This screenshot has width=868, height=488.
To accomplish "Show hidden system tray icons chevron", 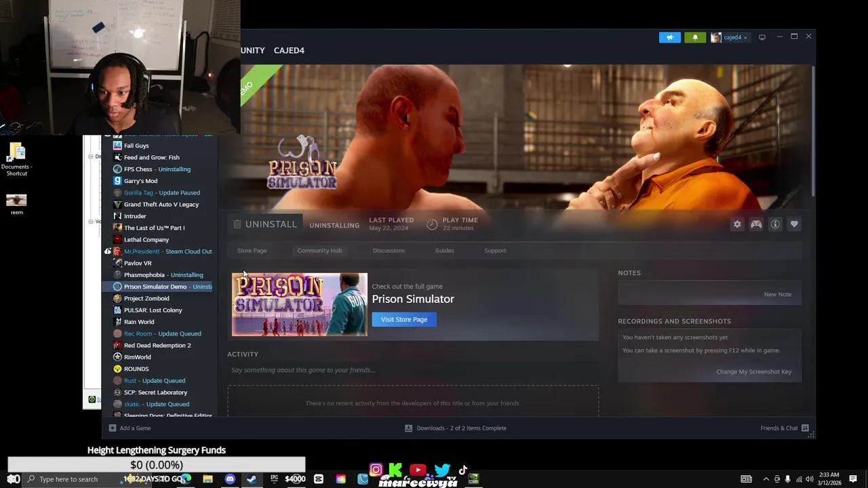I will pos(766,479).
